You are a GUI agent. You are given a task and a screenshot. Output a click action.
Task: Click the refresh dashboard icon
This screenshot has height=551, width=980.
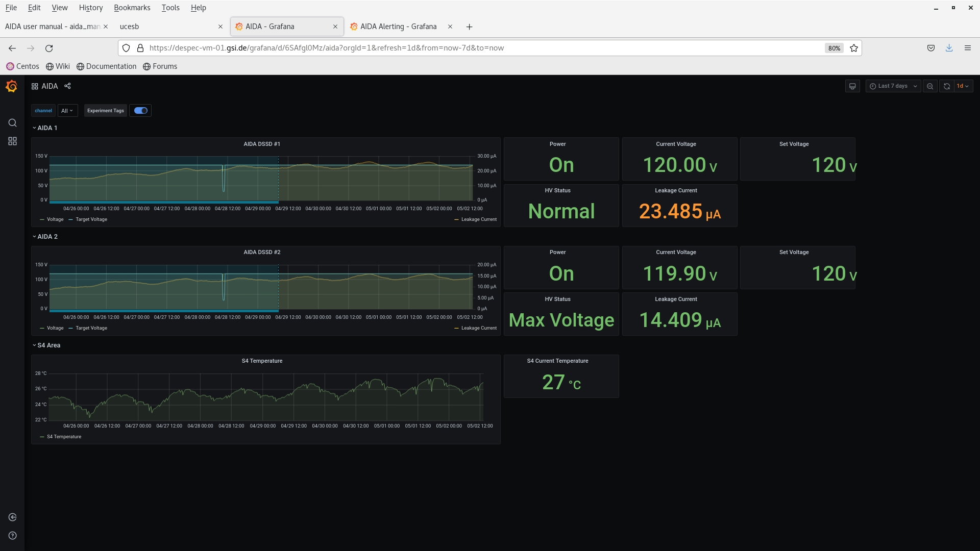coord(946,86)
